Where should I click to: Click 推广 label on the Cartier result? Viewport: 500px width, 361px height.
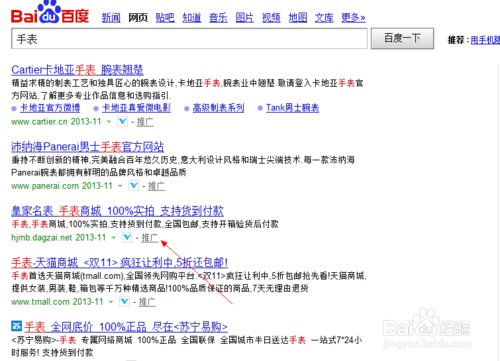click(145, 122)
